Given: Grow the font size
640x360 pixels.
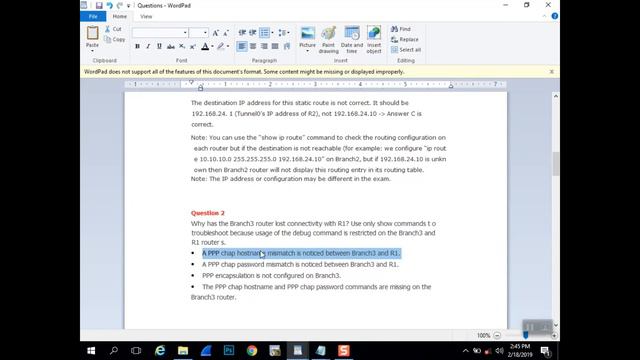Looking at the screenshot, I should (x=216, y=33).
